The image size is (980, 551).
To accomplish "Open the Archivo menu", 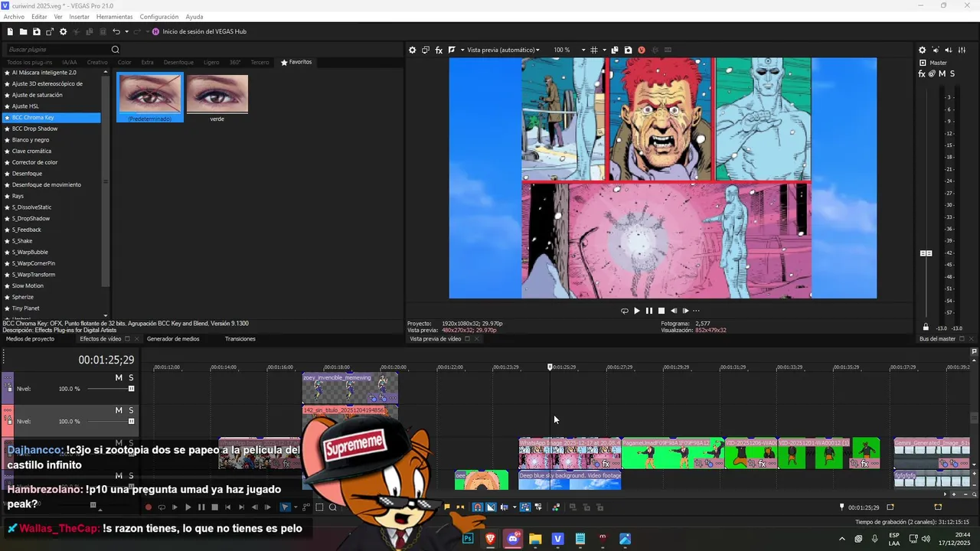I will (14, 16).
